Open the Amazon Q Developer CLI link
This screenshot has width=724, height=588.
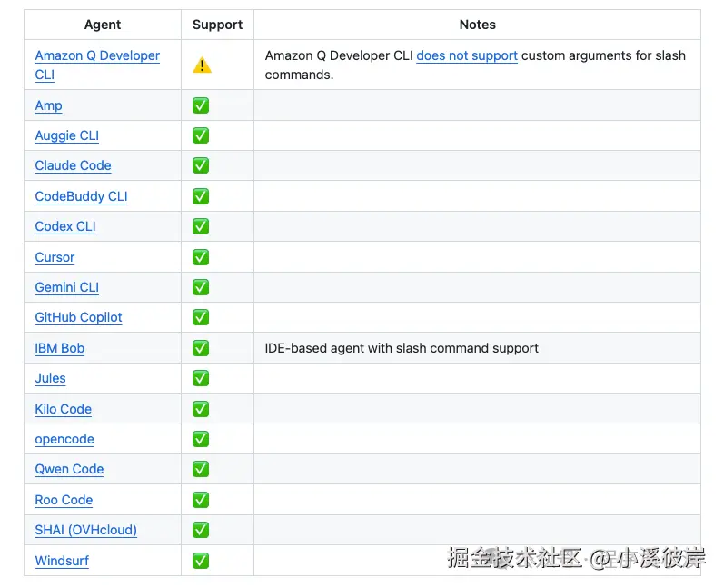click(97, 56)
